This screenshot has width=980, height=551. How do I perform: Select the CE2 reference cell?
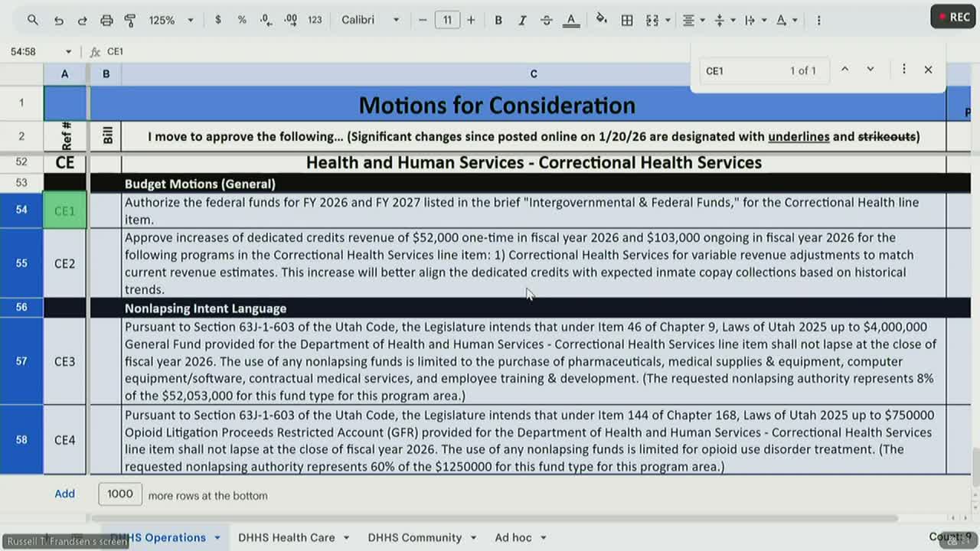coord(65,263)
